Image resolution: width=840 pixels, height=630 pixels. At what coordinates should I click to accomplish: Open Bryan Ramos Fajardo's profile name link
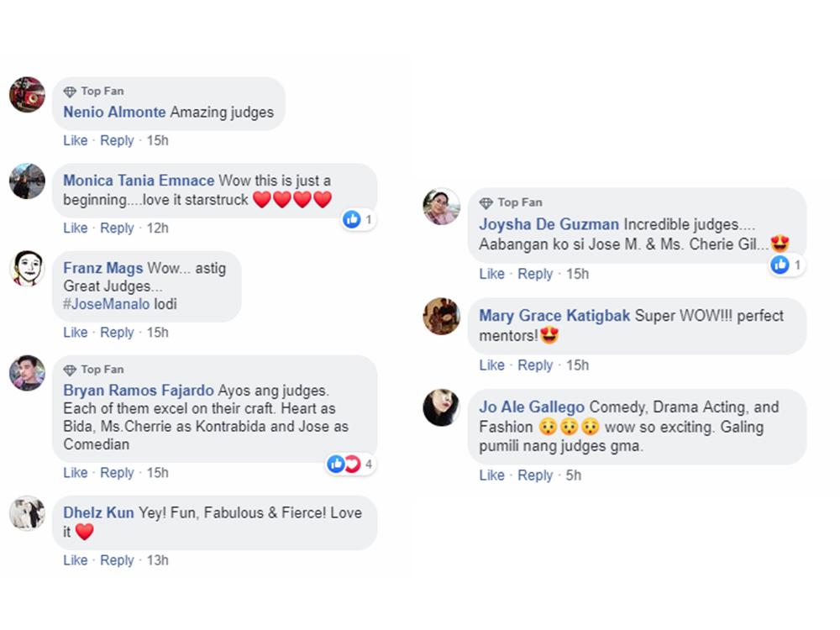[139, 391]
